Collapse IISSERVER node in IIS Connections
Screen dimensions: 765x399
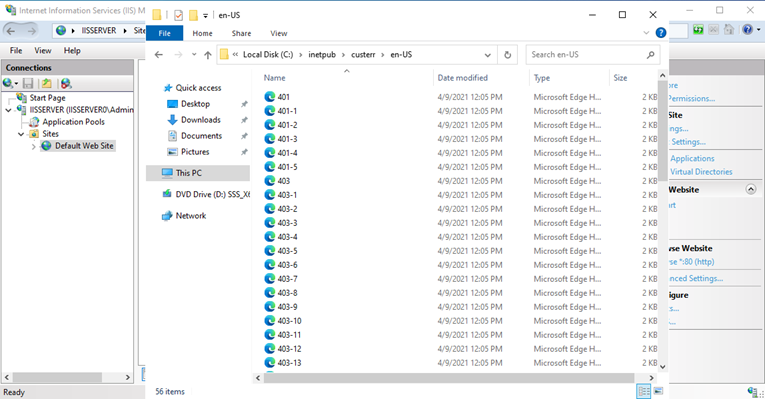coord(8,110)
